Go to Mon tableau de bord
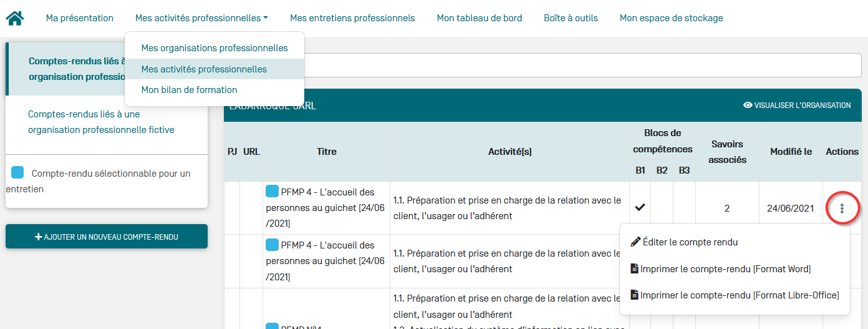Viewport: 868px width, 329px height. coord(480,18)
